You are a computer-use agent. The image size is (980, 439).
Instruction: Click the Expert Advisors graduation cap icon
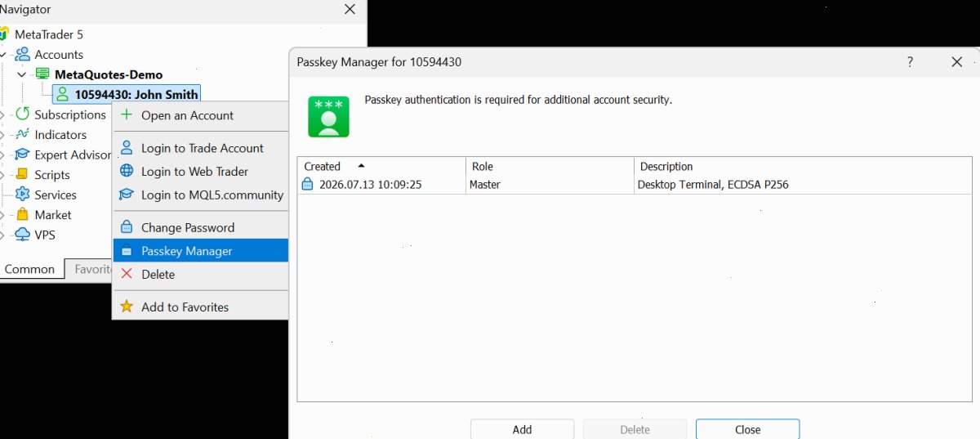23,155
